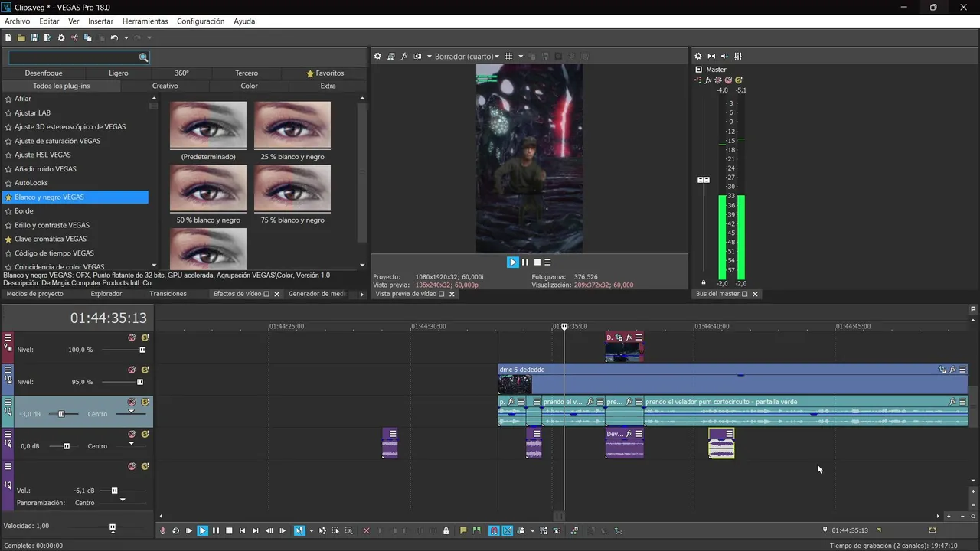Screen dimensions: 980x551
Task: Open the auto ripple dropdown arrow
Action: (x=532, y=530)
